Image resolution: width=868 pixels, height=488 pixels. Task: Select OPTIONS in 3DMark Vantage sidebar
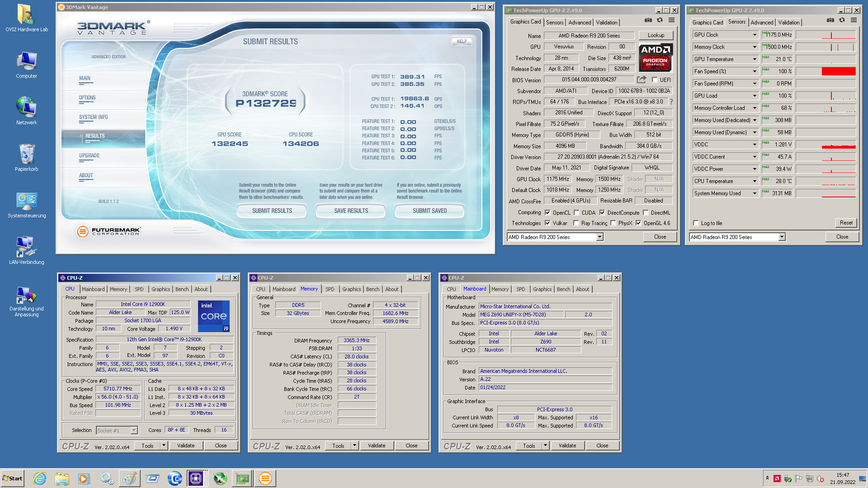[x=87, y=98]
